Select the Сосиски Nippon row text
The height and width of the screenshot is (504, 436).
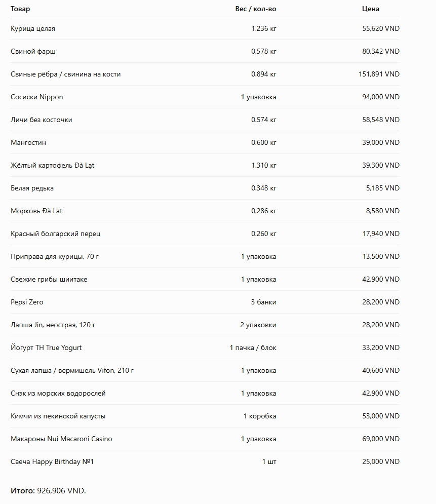coord(37,97)
